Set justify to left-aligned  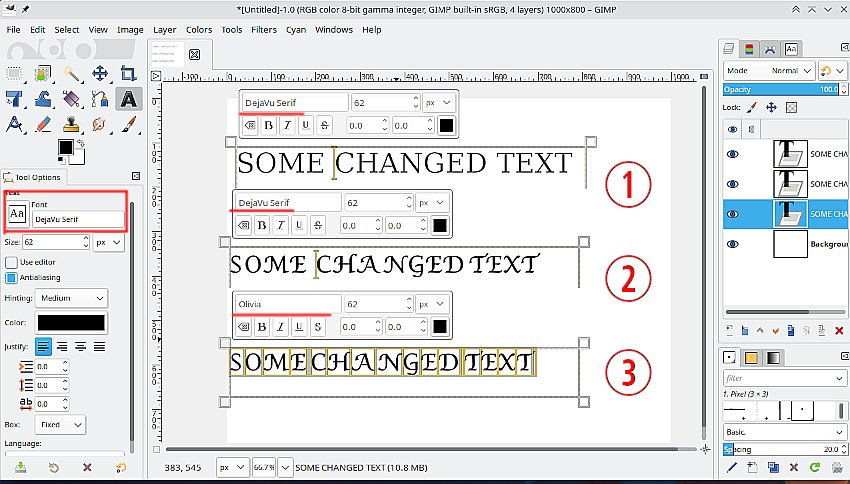tap(43, 346)
